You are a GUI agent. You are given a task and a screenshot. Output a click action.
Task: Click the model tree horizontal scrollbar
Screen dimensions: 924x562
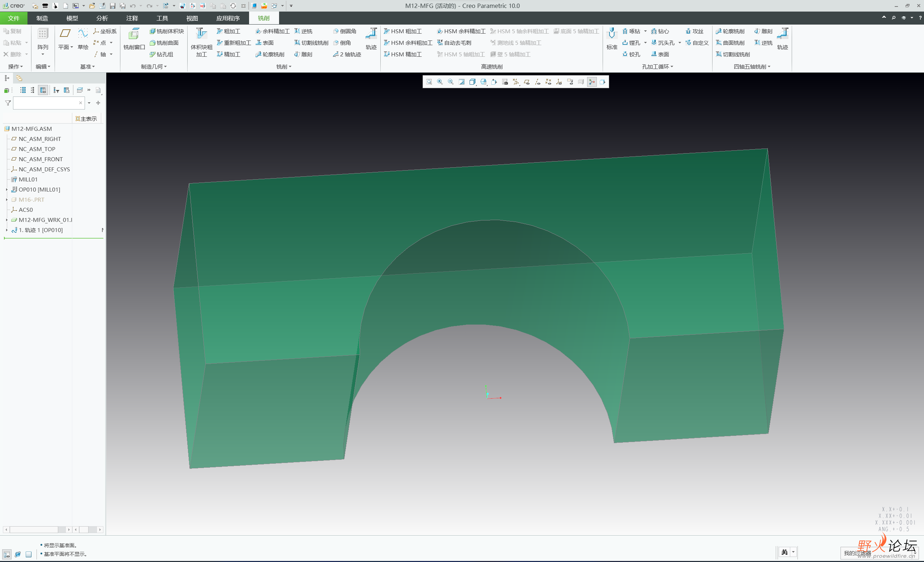click(x=37, y=530)
